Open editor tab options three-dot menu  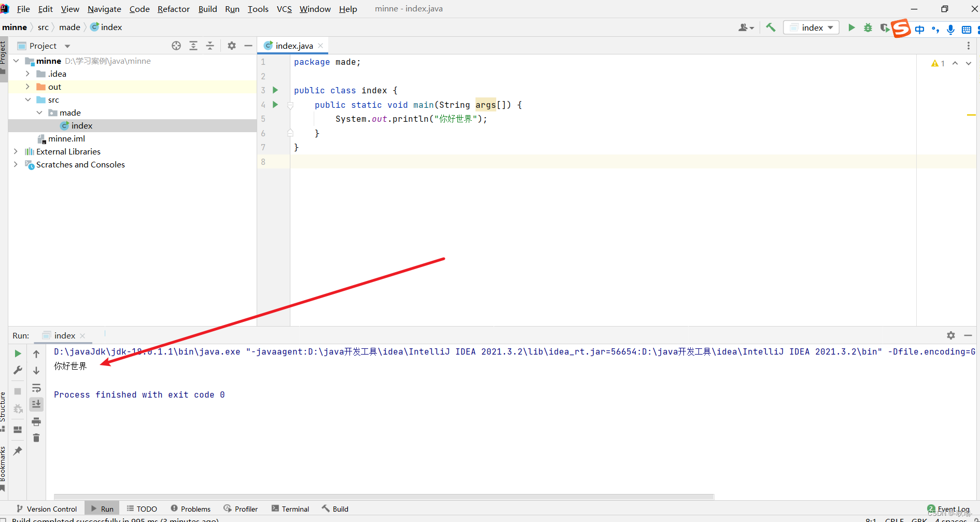click(968, 46)
